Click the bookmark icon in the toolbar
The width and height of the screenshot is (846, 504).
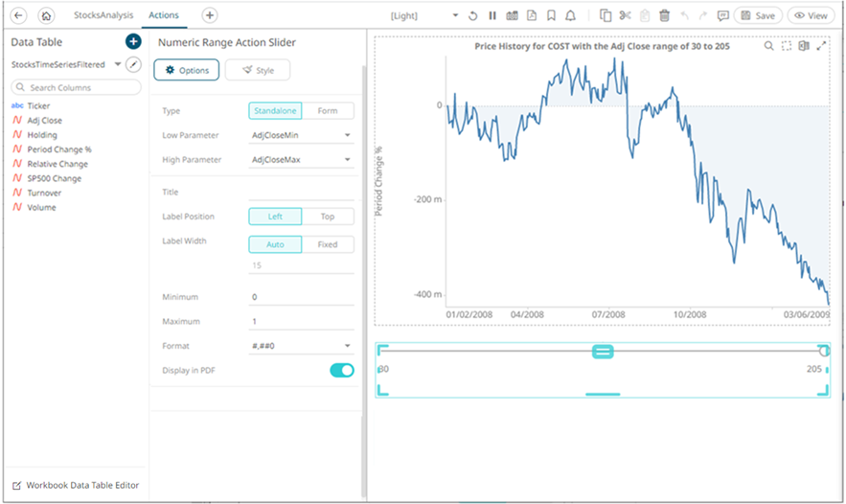[551, 16]
